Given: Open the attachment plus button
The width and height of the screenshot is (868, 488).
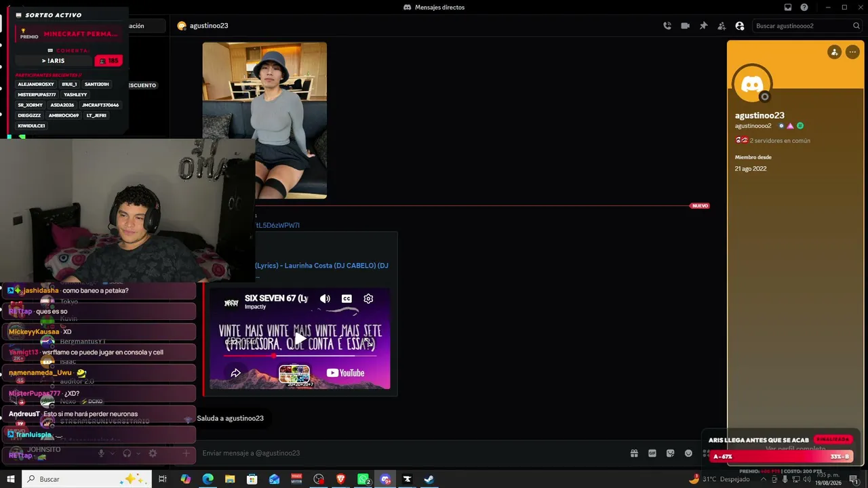Looking at the screenshot, I should pos(186,453).
